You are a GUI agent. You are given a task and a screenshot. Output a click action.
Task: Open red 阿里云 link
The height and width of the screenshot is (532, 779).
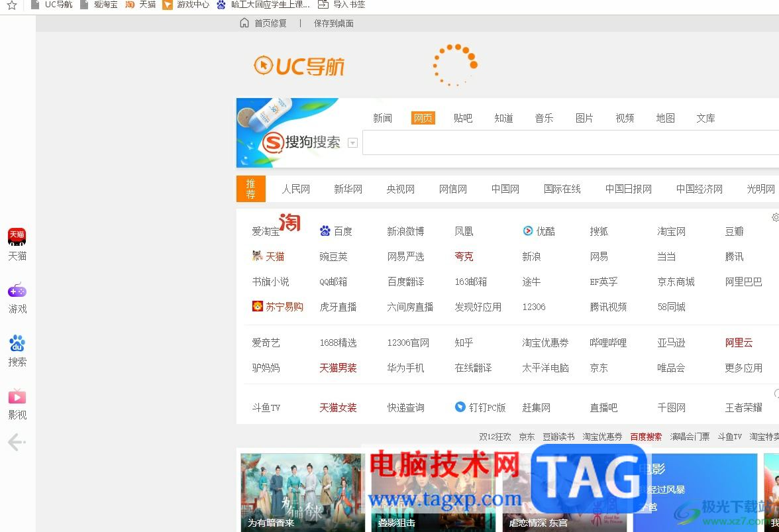click(739, 343)
